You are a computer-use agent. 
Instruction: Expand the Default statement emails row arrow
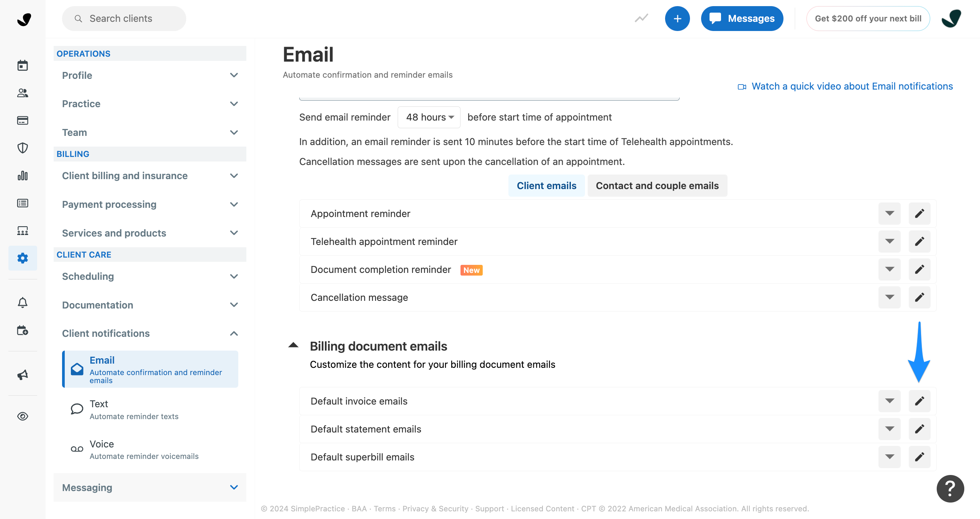click(889, 429)
